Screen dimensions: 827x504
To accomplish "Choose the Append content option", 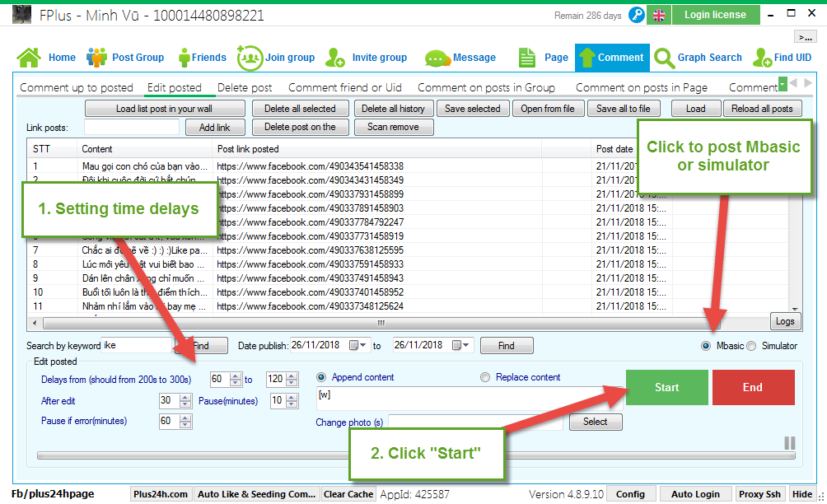I will [321, 377].
